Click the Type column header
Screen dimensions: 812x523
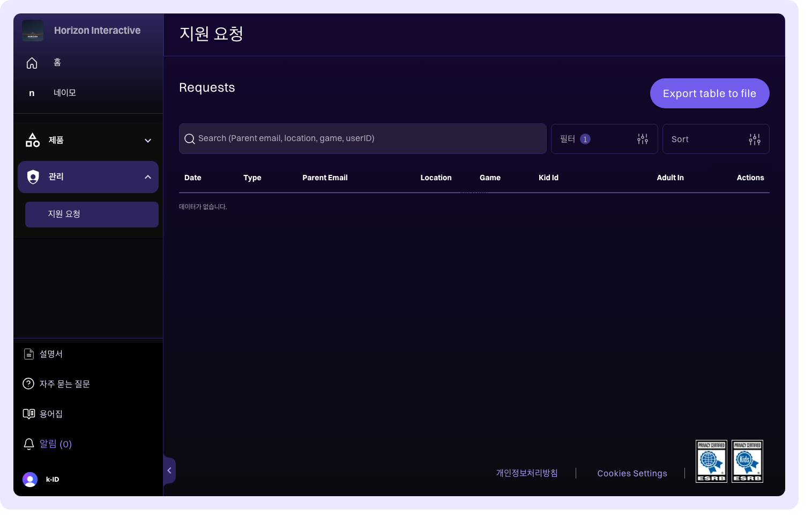[x=252, y=178]
